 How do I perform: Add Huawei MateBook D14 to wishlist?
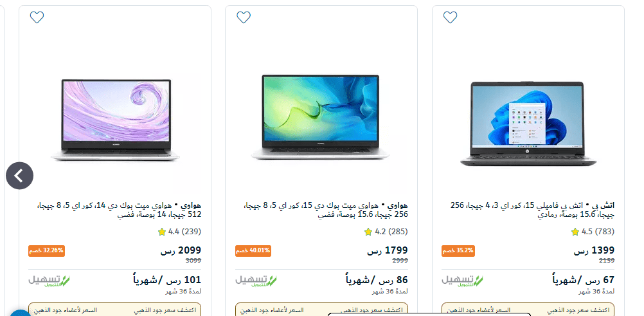pyautogui.click(x=37, y=17)
